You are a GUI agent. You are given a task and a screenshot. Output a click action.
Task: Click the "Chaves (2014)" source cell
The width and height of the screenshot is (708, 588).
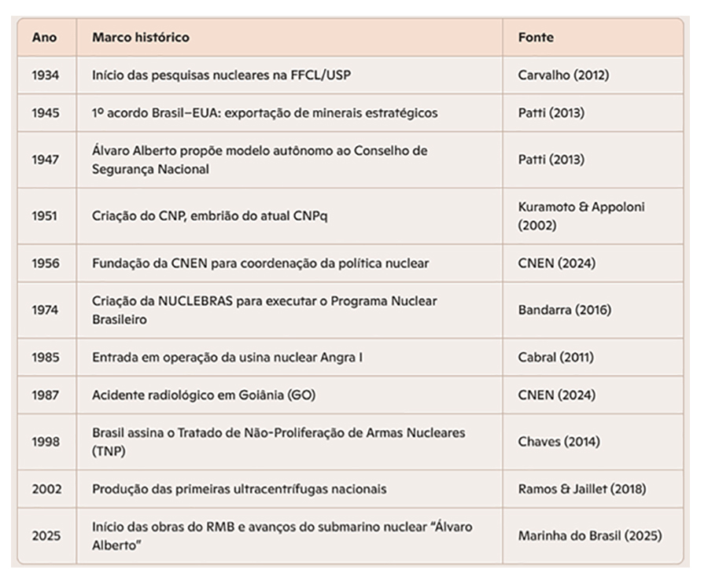[x=559, y=442]
